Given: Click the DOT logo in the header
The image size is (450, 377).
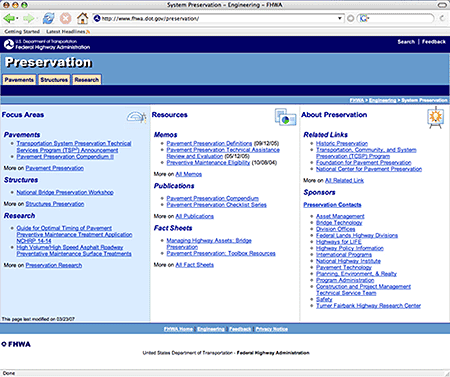Looking at the screenshot, I should point(9,44).
